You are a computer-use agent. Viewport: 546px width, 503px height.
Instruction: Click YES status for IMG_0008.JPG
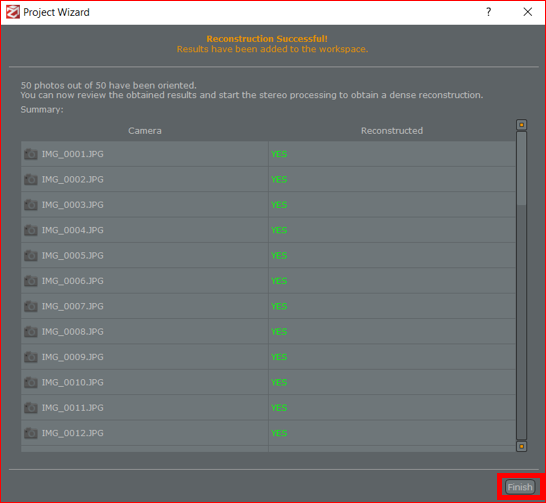tap(279, 332)
